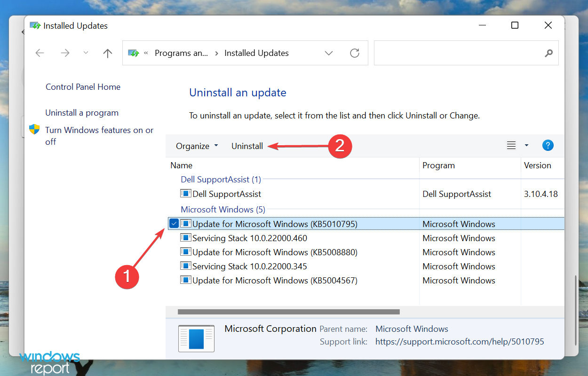588x376 pixels.
Task: Click the shield icon beside Turn Windows features
Action: (34, 130)
